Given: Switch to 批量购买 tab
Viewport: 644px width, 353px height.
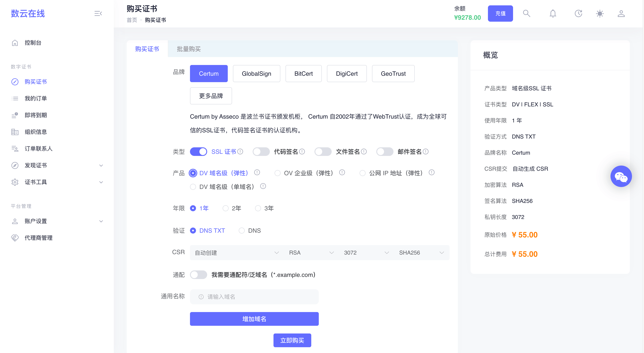Looking at the screenshot, I should tap(189, 49).
